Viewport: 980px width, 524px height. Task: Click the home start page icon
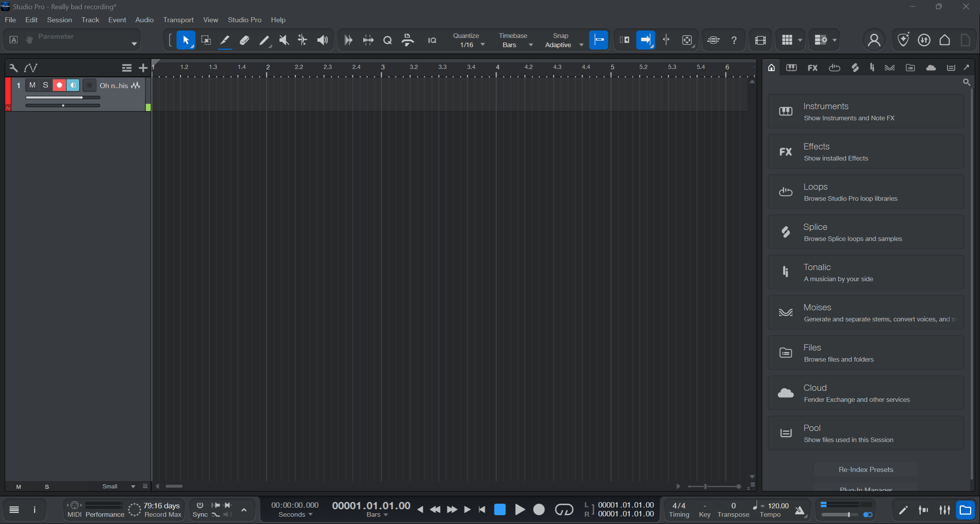944,40
